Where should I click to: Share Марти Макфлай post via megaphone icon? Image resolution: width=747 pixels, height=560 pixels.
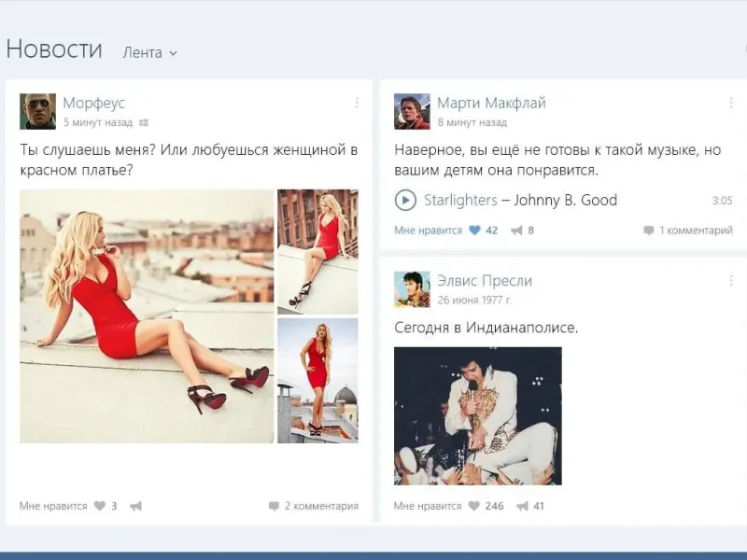click(x=516, y=231)
